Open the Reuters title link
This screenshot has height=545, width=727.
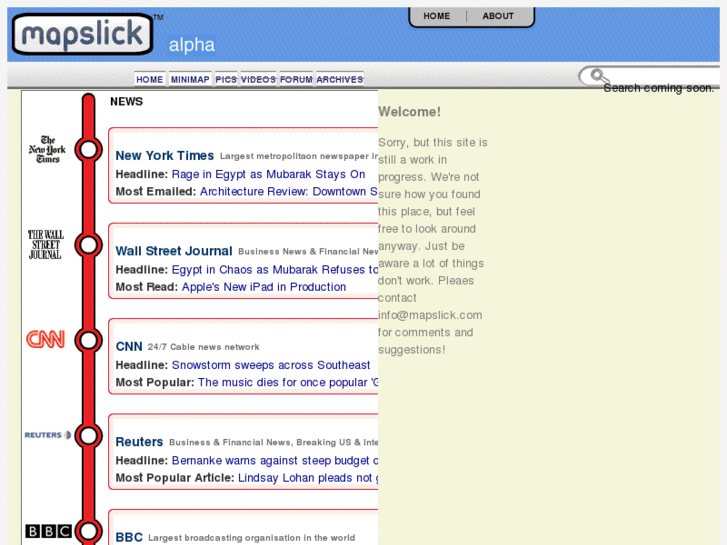(x=139, y=442)
